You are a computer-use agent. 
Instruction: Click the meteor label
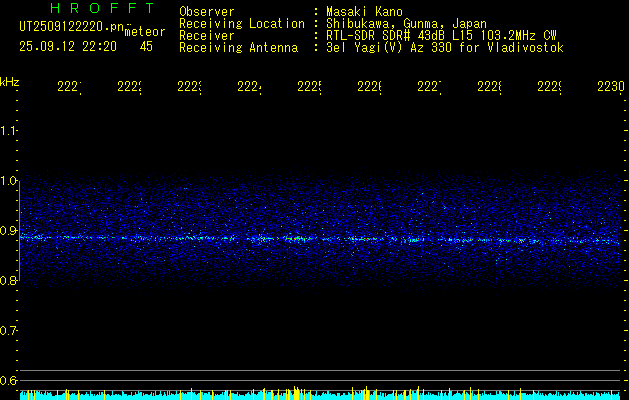[145, 32]
